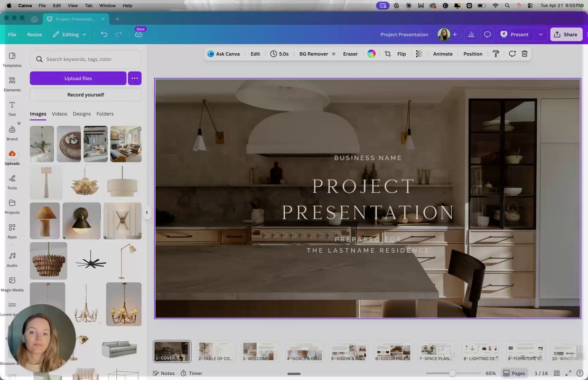Screen dimensions: 588x380
Task: Open the Projects panel
Action: tap(12, 207)
